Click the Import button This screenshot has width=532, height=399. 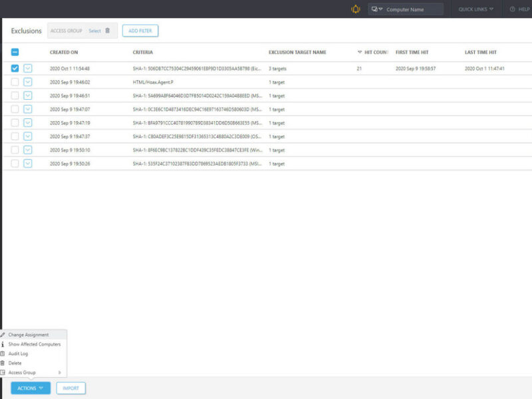(70, 388)
